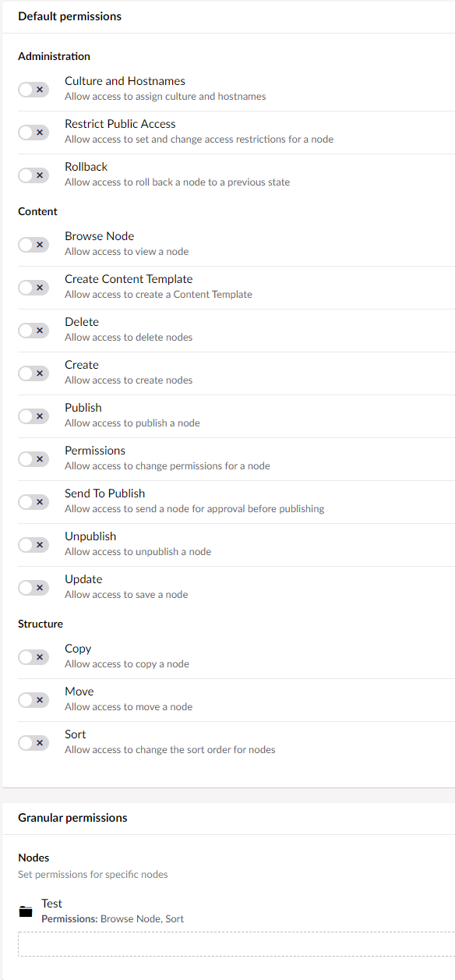The width and height of the screenshot is (455, 980).
Task: Enable the Culture and Hostnames permission
Action: click(34, 89)
